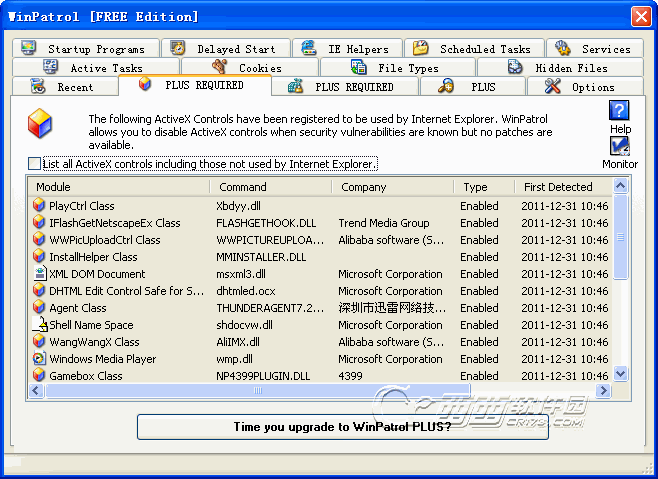
Task: Sort list by Command column header
Action: pyautogui.click(x=271, y=186)
